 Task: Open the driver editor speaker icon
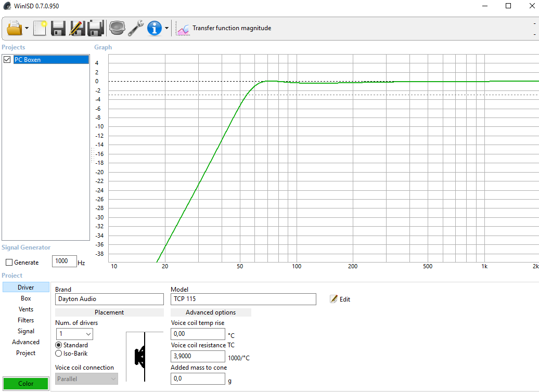point(117,28)
